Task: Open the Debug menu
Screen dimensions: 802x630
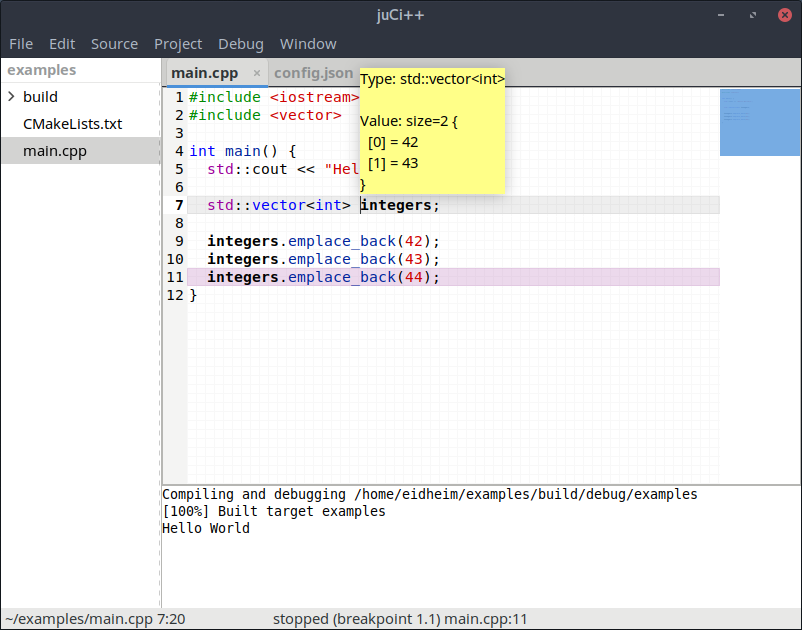Action: tap(241, 44)
